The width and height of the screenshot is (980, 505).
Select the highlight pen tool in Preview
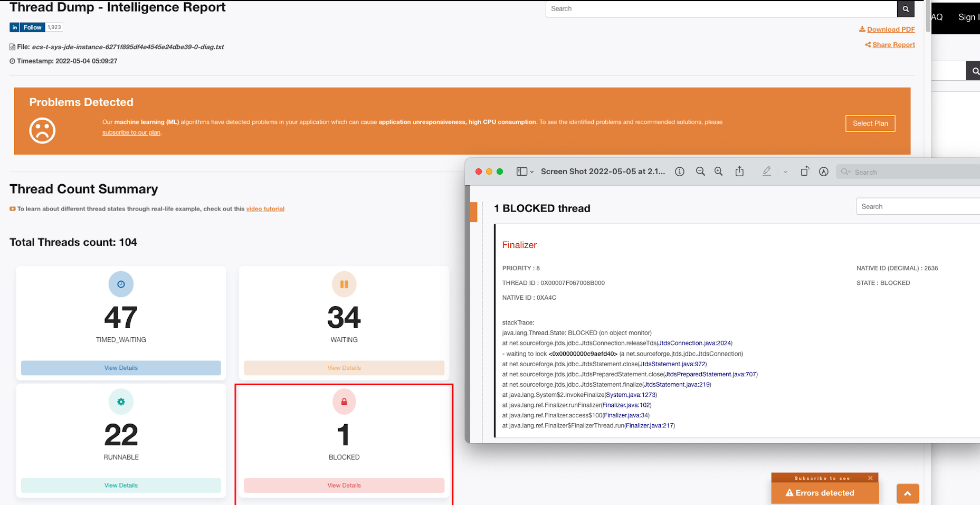click(767, 171)
